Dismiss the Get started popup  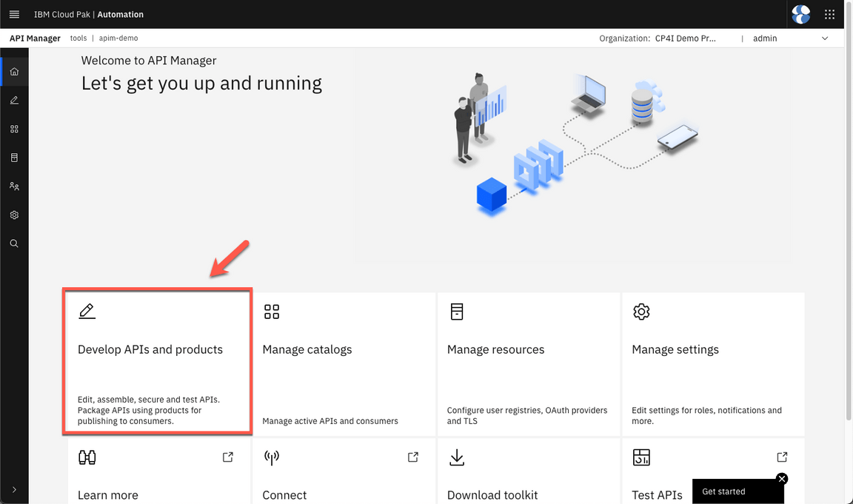[x=782, y=479]
